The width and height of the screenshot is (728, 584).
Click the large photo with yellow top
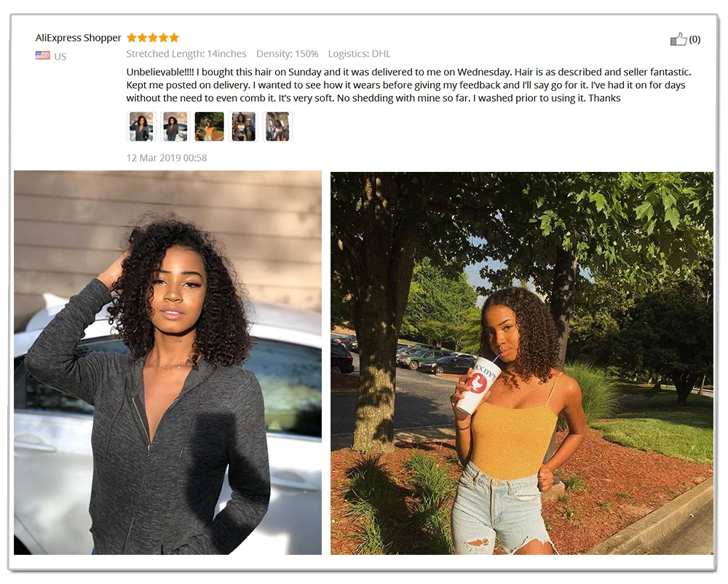(x=522, y=363)
